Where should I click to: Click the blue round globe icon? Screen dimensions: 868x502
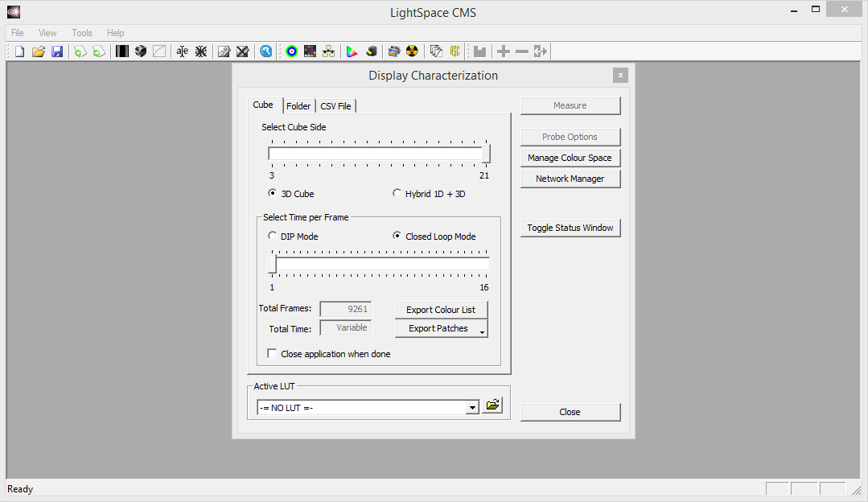[x=266, y=51]
